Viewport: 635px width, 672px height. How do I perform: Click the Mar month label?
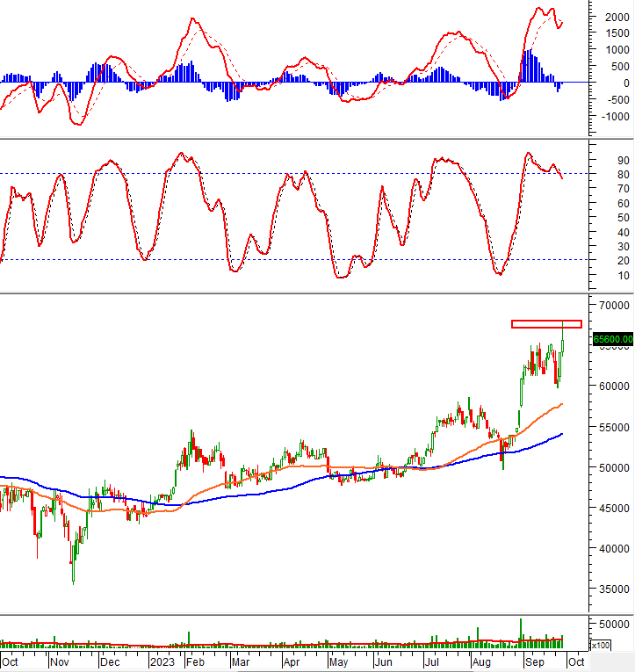[241, 662]
